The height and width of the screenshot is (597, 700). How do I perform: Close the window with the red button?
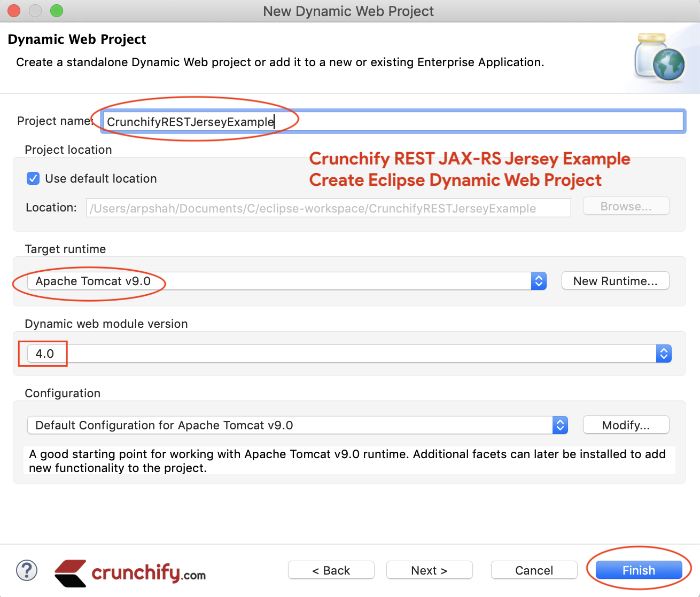coord(14,11)
